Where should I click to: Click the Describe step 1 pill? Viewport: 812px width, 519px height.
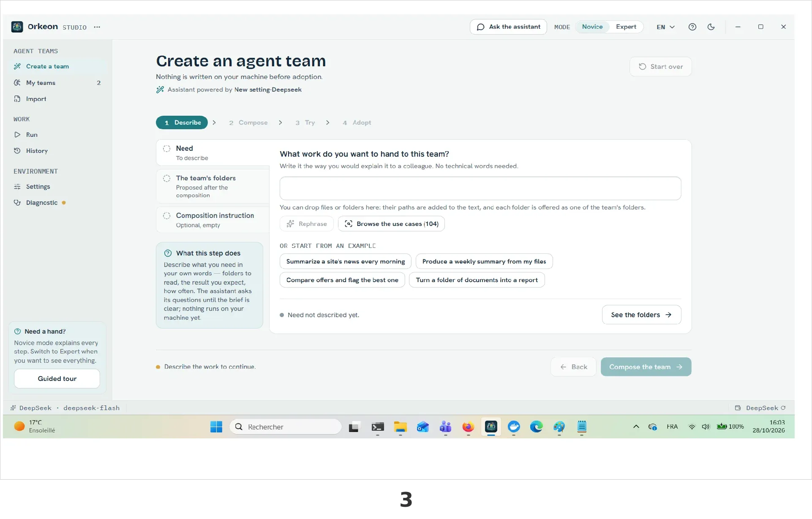[x=182, y=122]
